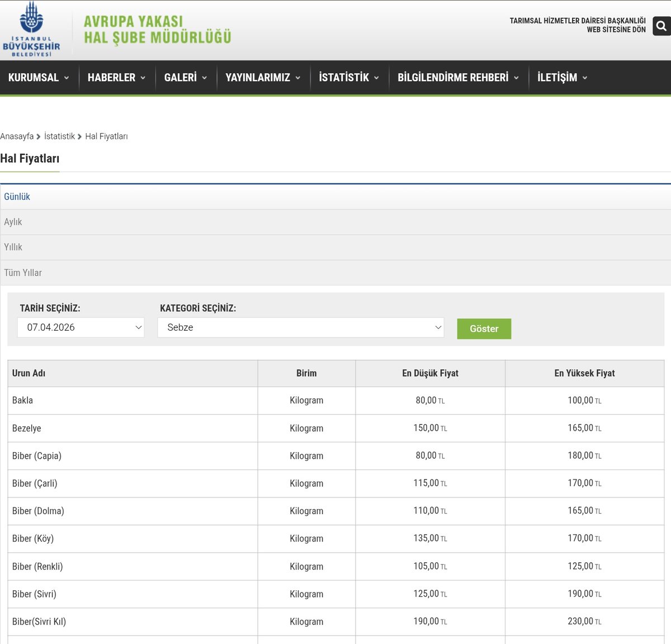Open the İSTATİSTİK menu
The height and width of the screenshot is (644, 671).
tap(349, 78)
